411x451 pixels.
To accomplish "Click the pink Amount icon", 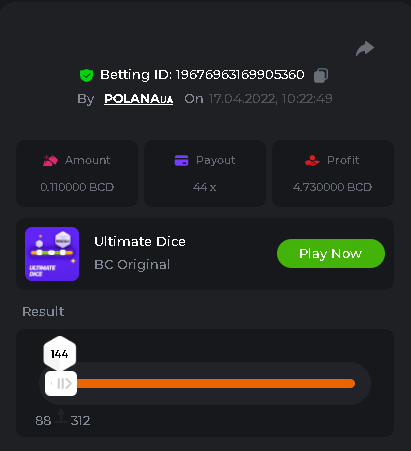I will click(50, 161).
